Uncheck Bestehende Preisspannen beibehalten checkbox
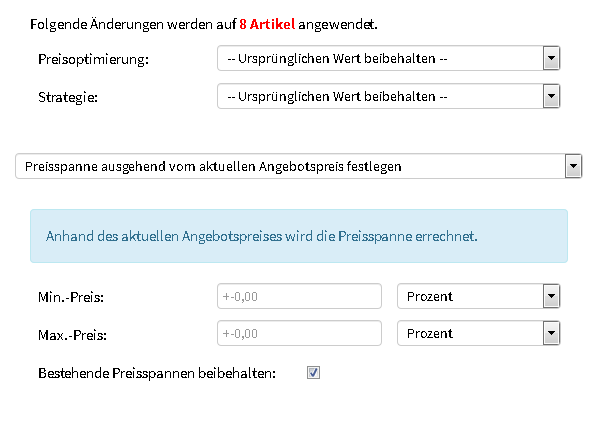This screenshot has height=423, width=598. (313, 373)
